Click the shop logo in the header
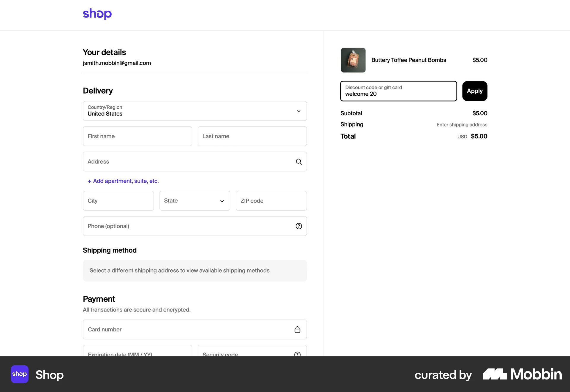The width and height of the screenshot is (570, 392). [x=97, y=14]
